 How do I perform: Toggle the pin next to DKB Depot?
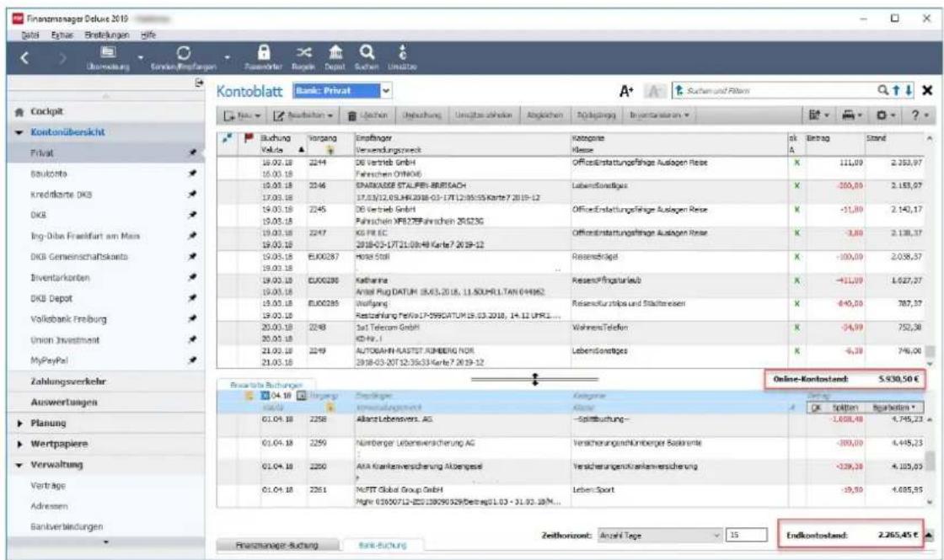[192, 298]
